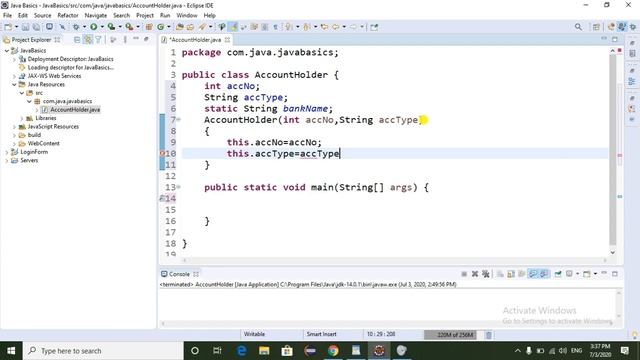Maximize the editor area
This screenshot has height=360, width=640.
(x=615, y=39)
